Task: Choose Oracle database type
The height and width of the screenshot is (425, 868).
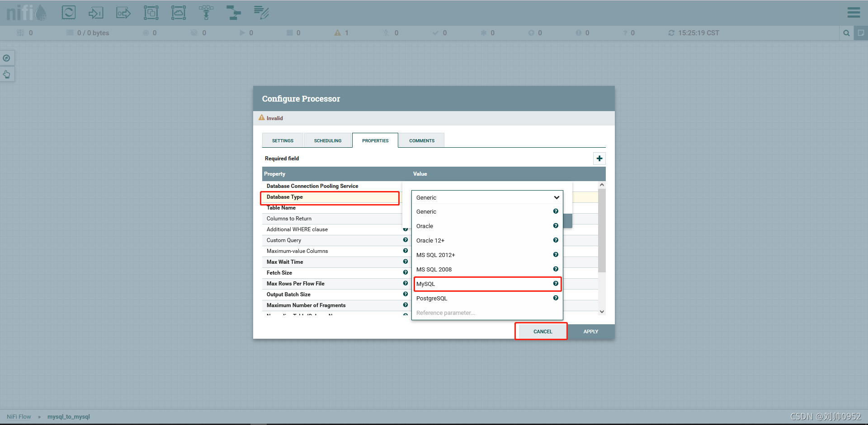Action: coord(487,226)
